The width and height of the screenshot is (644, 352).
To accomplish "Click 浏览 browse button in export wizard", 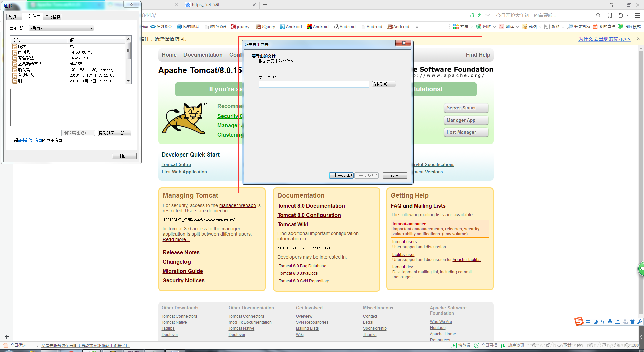I will click(384, 84).
